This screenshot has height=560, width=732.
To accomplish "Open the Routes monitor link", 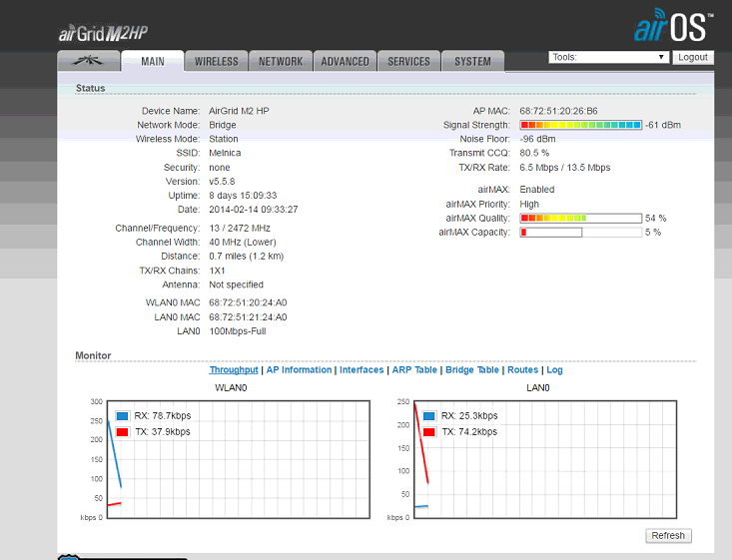I will [x=523, y=369].
